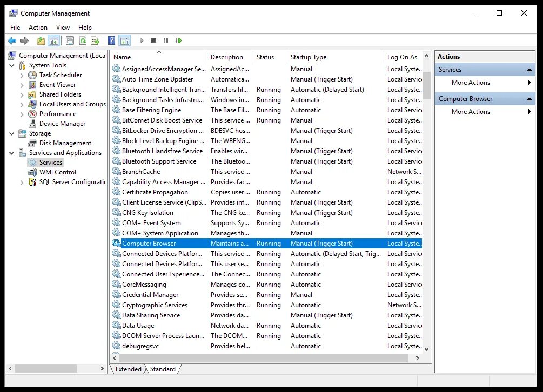Screen dimensions: 543x392
Task: Expand the Event Viewer node
Action: (22, 85)
